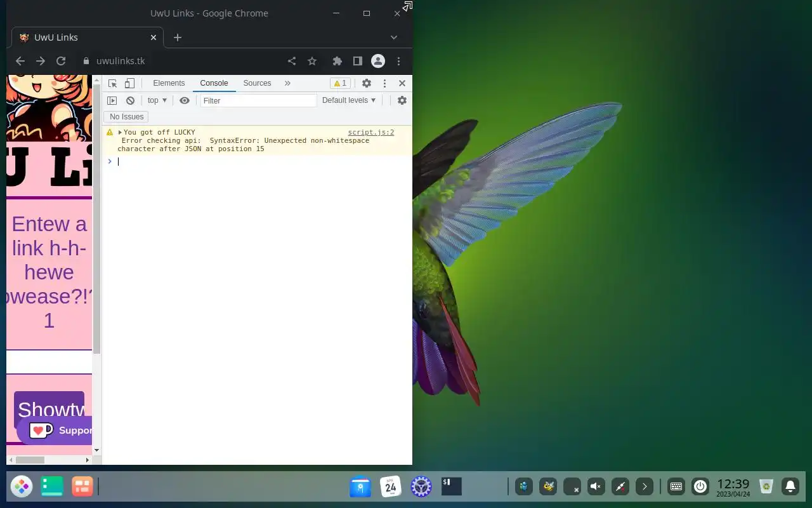Open Chrome's three-dot main menu
The height and width of the screenshot is (508, 812).
click(x=398, y=61)
